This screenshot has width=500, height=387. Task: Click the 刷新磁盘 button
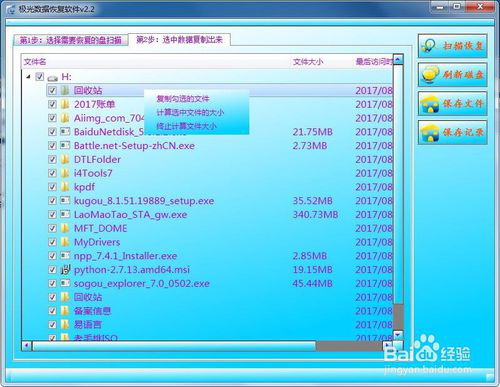(453, 75)
